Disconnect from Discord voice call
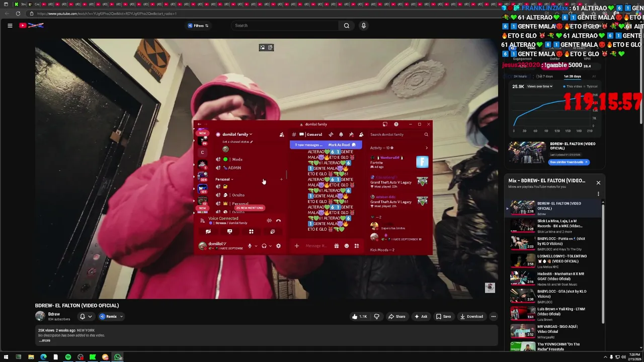Viewport: 644px width, 362px height. 278,220
